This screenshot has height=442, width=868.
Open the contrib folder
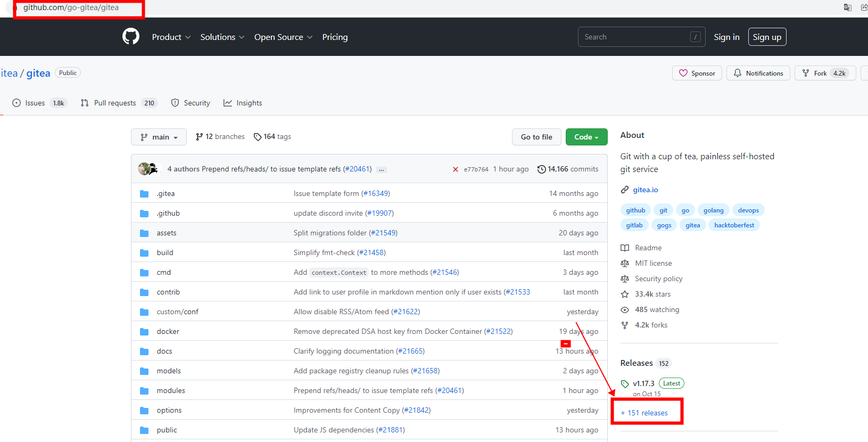tap(168, 292)
